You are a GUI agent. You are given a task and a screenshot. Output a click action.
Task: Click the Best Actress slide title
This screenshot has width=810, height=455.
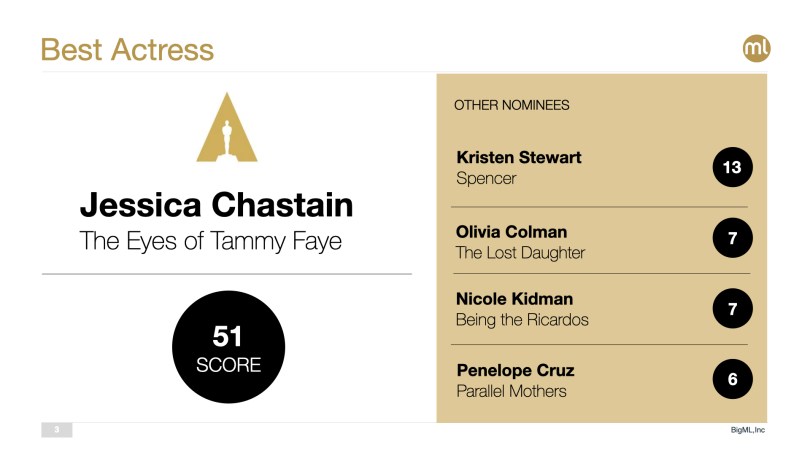tap(127, 50)
